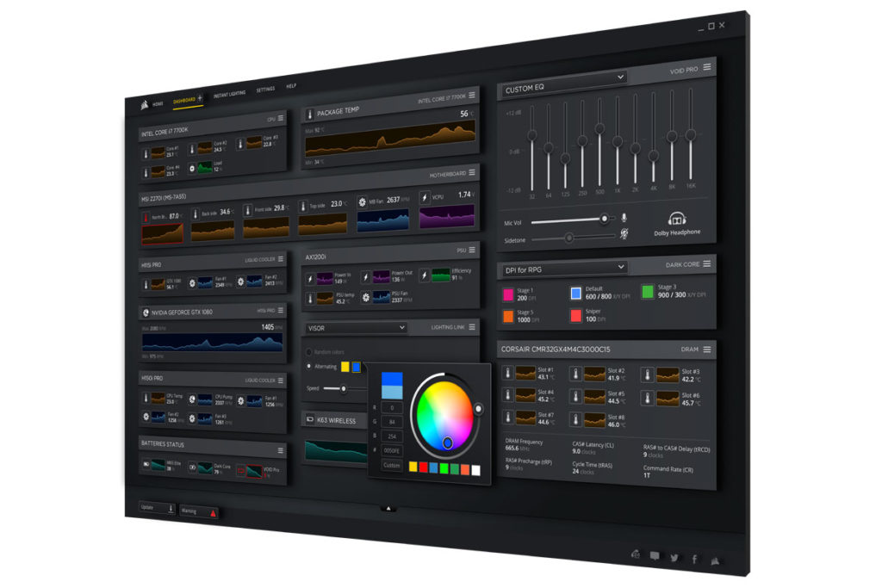This screenshot has height=588, width=882.
Task: Open the Settings menu item
Action: pos(265,90)
